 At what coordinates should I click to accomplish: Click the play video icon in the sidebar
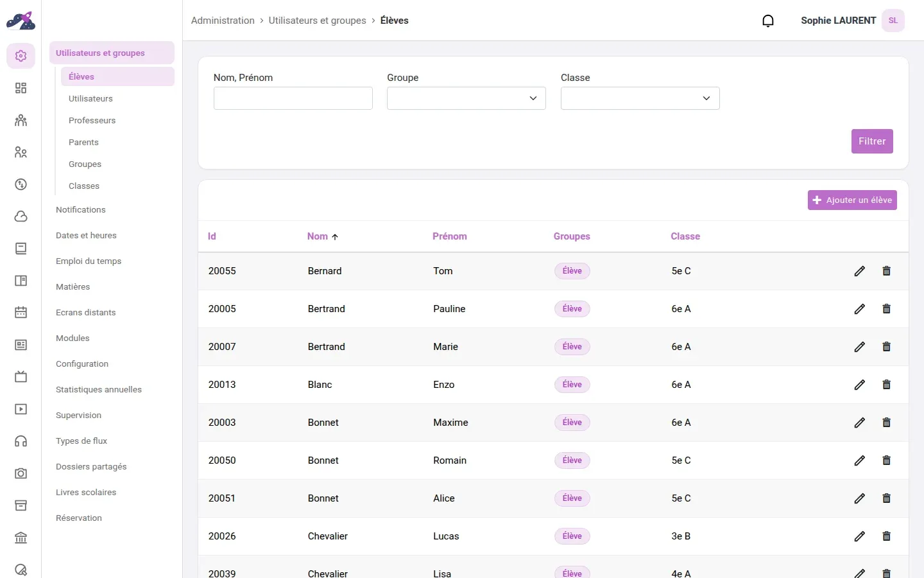pos(21,409)
